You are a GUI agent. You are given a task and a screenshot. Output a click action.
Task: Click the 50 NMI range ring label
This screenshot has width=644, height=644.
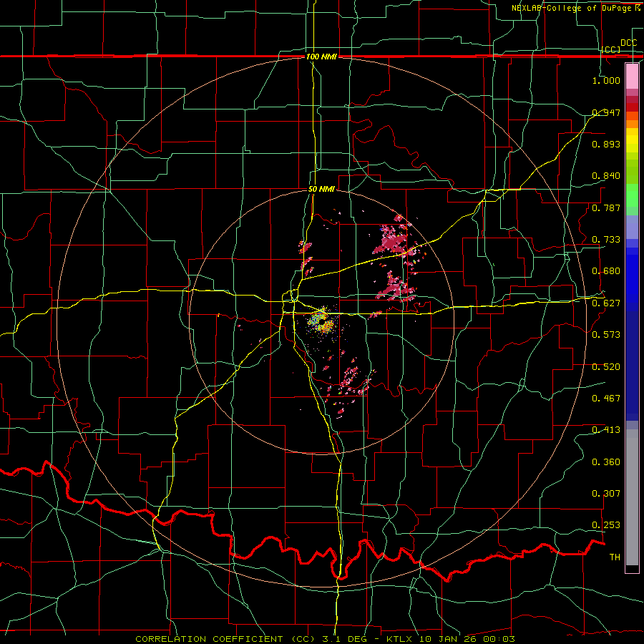(x=321, y=190)
